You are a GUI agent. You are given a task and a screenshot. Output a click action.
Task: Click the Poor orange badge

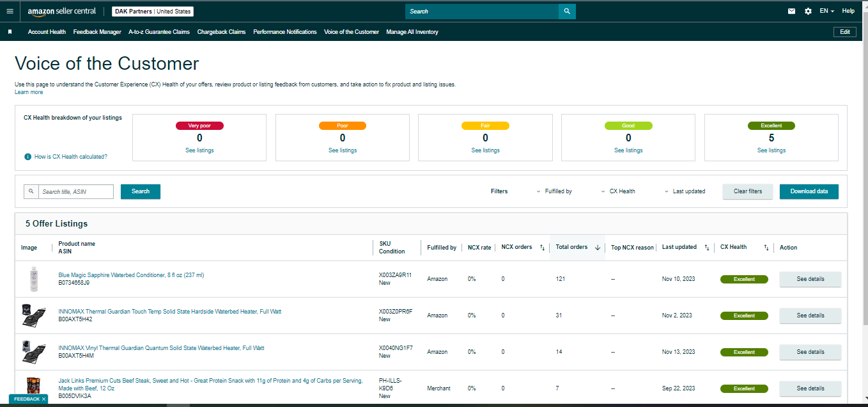pyautogui.click(x=343, y=126)
